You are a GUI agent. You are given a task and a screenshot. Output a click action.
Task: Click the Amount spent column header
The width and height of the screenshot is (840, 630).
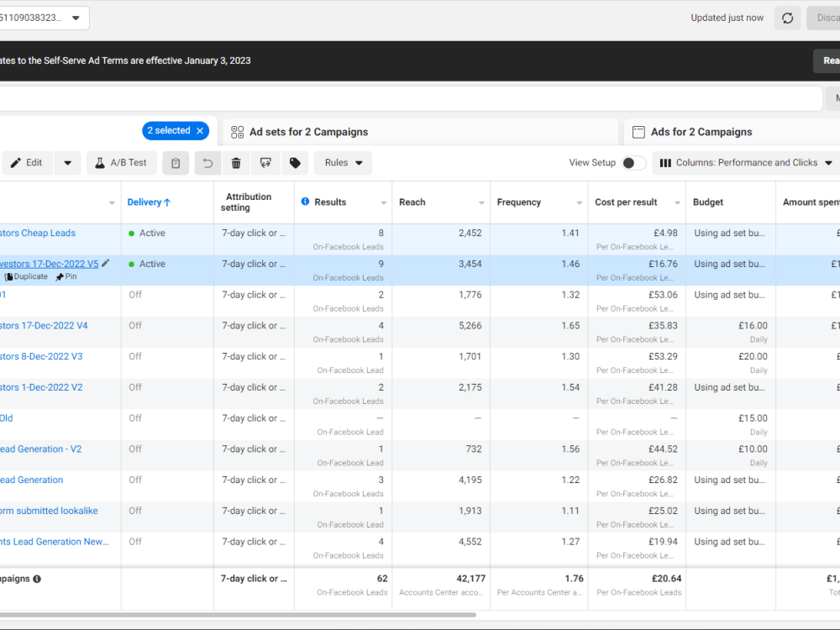[x=811, y=202]
